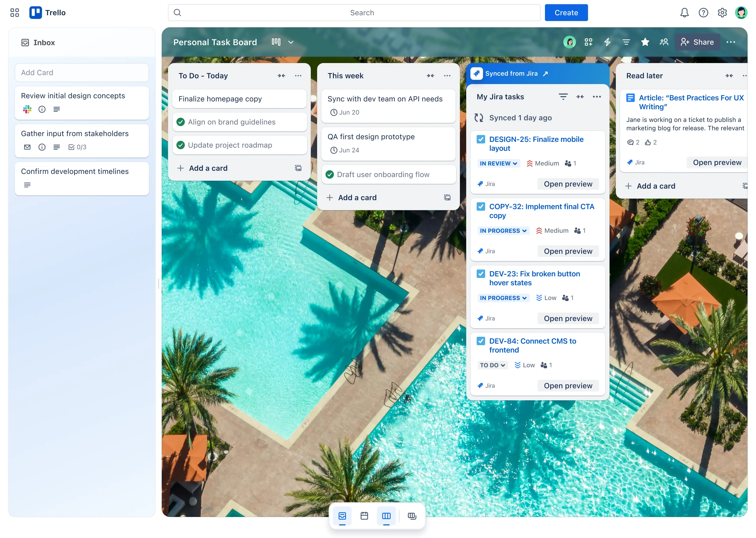Click the sync icon next to Synced 1 day ago
This screenshot has width=756, height=538.
coord(479,118)
